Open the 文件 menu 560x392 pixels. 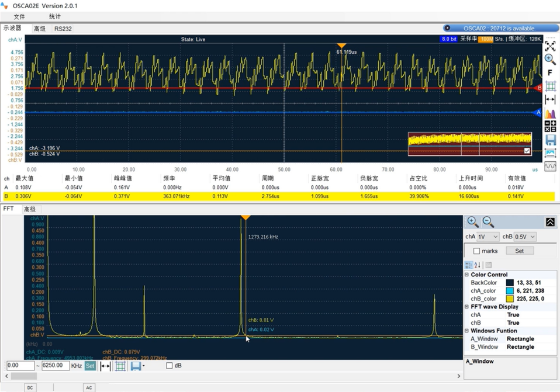click(x=19, y=16)
